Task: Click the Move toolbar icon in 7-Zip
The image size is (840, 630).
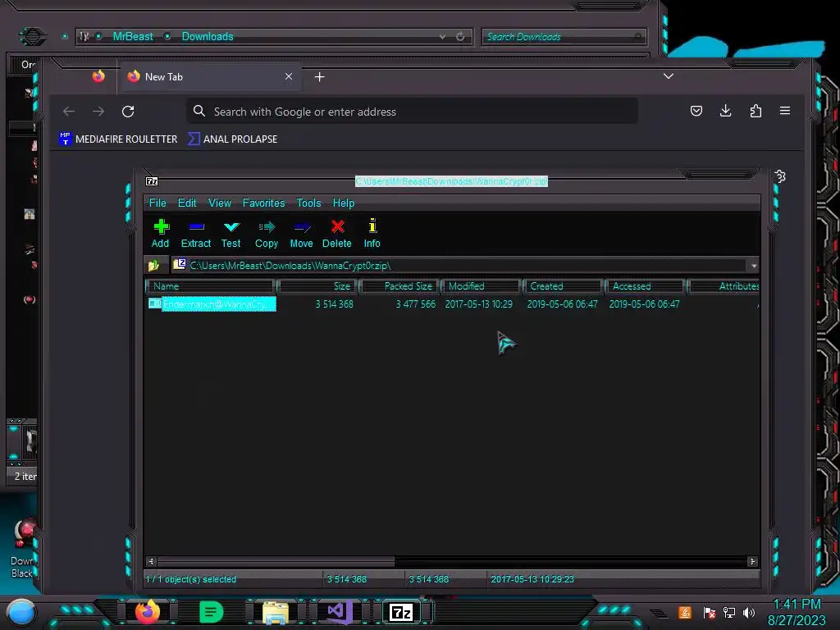Action: click(302, 234)
